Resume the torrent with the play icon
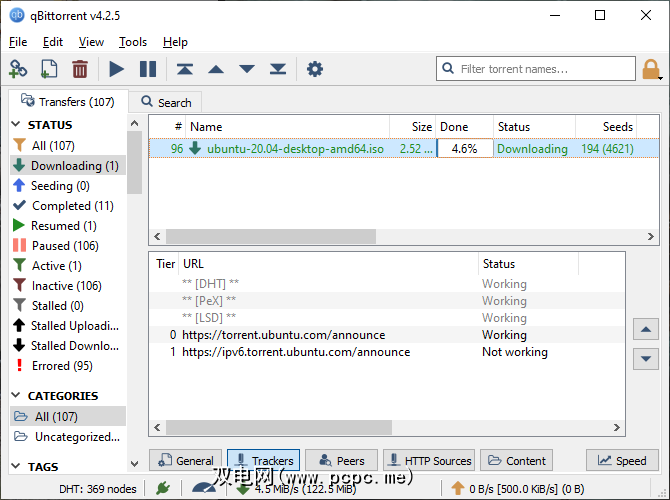Viewport: 670px width, 500px height. tap(117, 69)
